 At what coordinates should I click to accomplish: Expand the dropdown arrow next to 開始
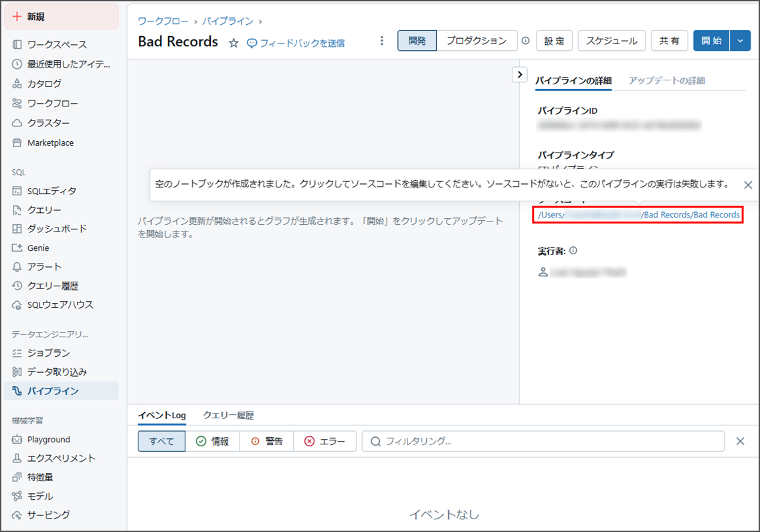739,41
